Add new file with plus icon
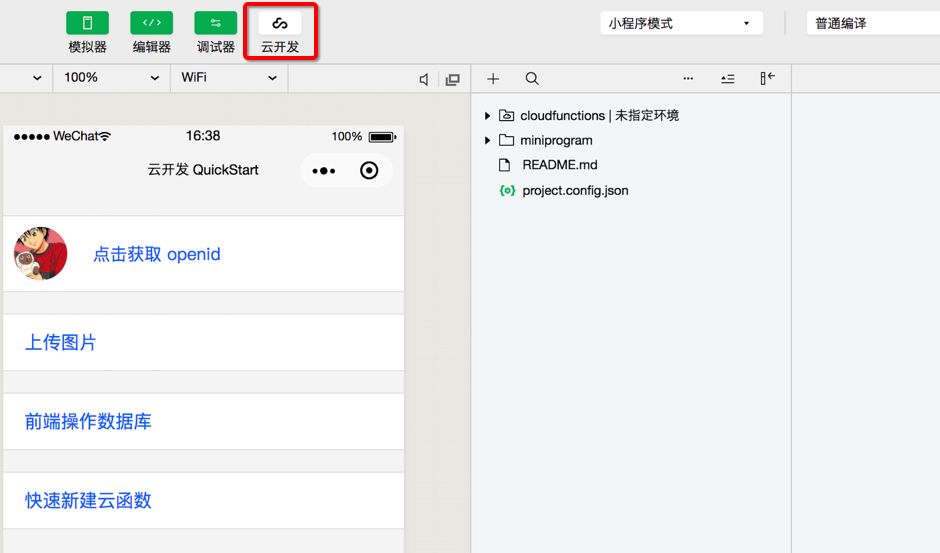940x553 pixels. pos(493,79)
